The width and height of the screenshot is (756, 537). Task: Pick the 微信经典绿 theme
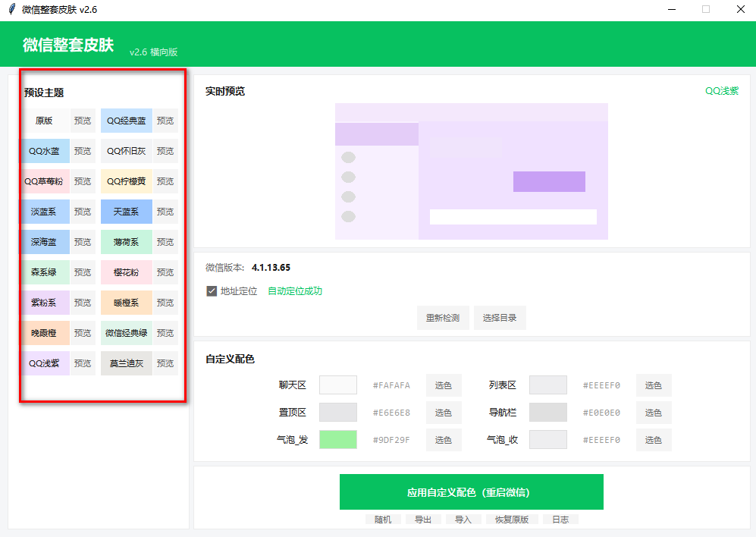127,334
